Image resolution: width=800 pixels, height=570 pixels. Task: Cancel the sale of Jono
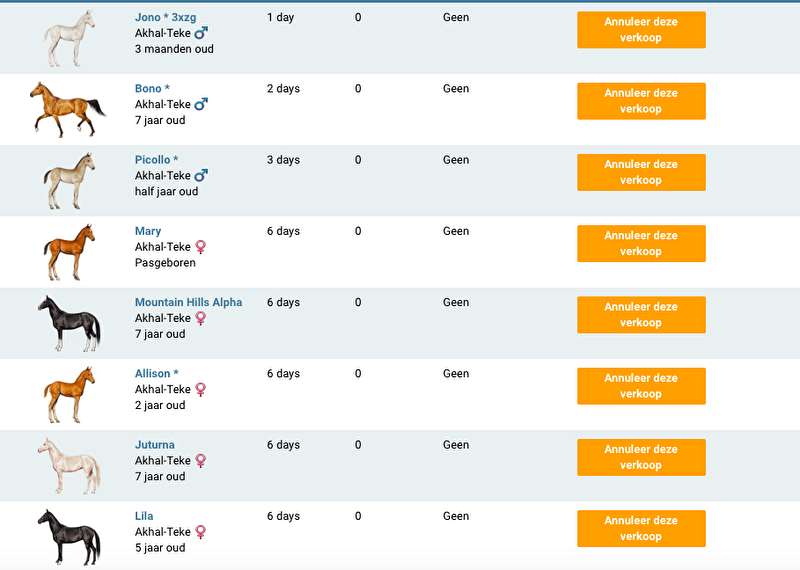(641, 30)
